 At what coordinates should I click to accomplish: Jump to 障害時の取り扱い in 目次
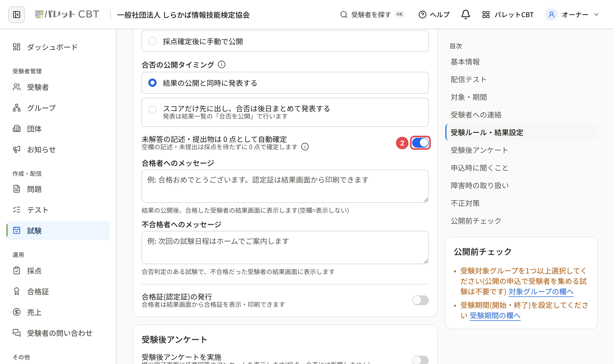[479, 186]
